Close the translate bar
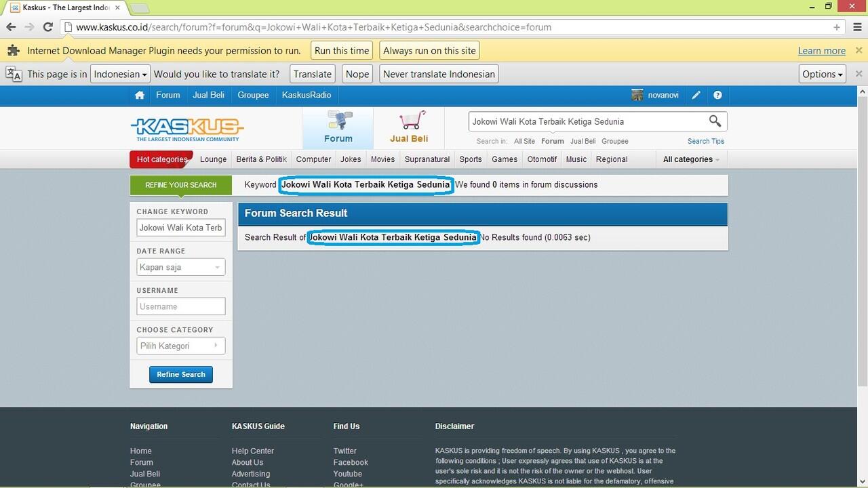 coord(859,74)
